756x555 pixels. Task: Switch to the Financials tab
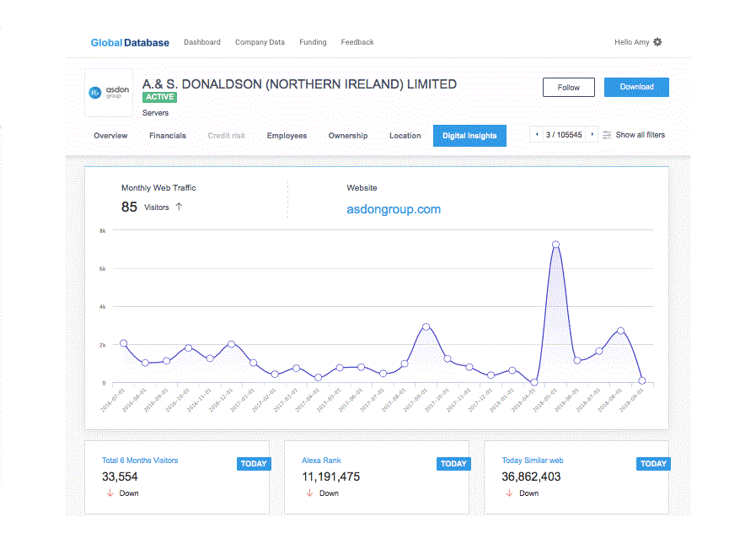(168, 136)
